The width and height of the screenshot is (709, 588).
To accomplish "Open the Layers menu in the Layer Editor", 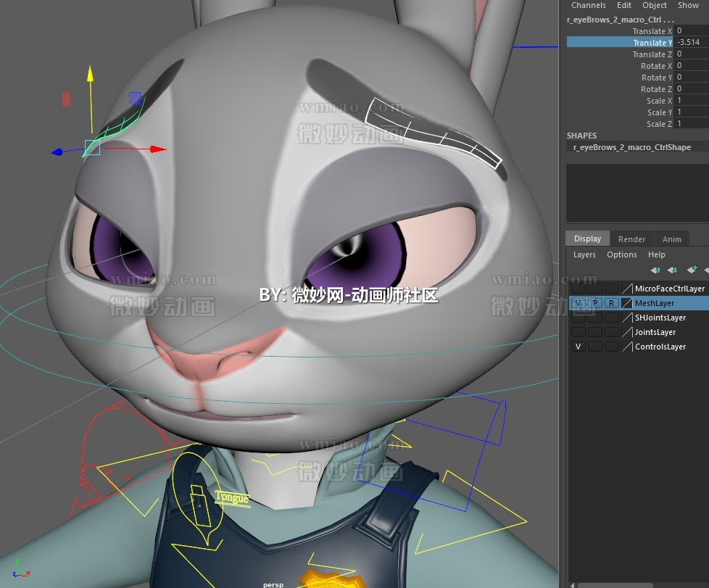I will coord(584,254).
